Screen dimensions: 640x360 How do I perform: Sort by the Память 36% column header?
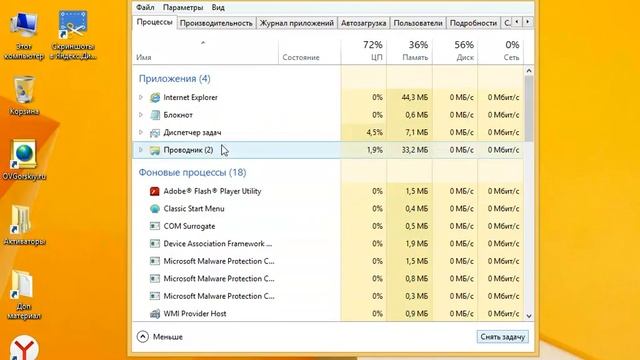[409, 52]
